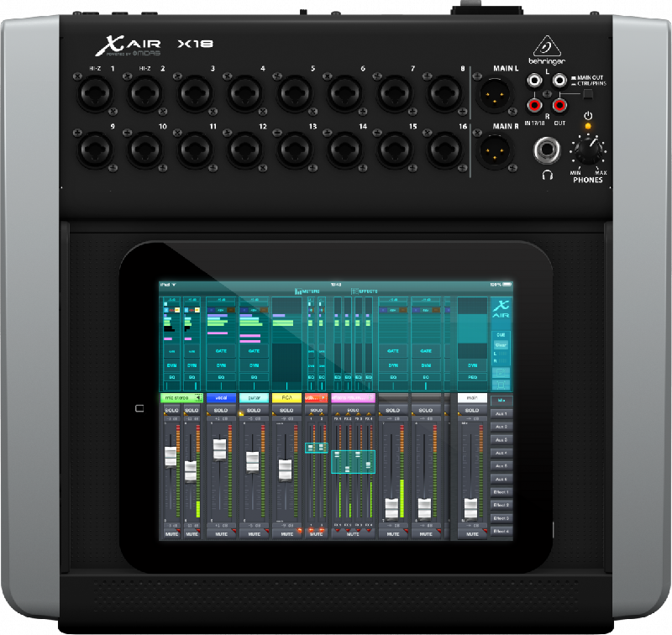Click the orange power LED indicator
Image resolution: width=672 pixels, height=635 pixels.
tap(588, 126)
